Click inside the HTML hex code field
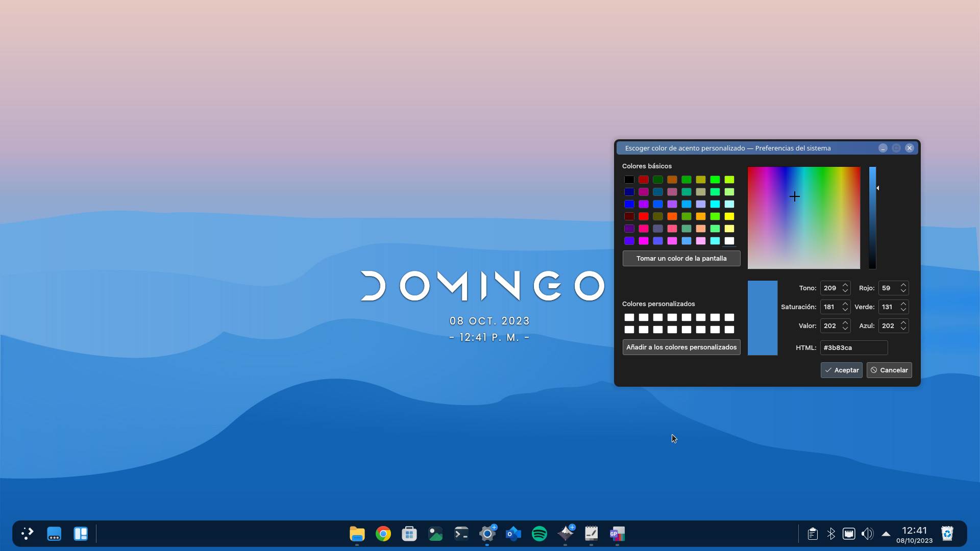 [853, 347]
